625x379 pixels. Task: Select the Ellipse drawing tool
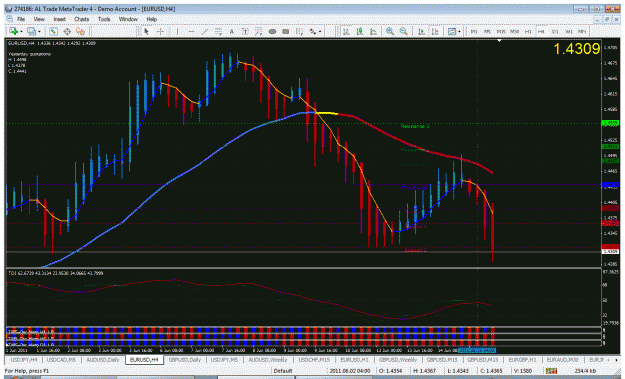272,31
